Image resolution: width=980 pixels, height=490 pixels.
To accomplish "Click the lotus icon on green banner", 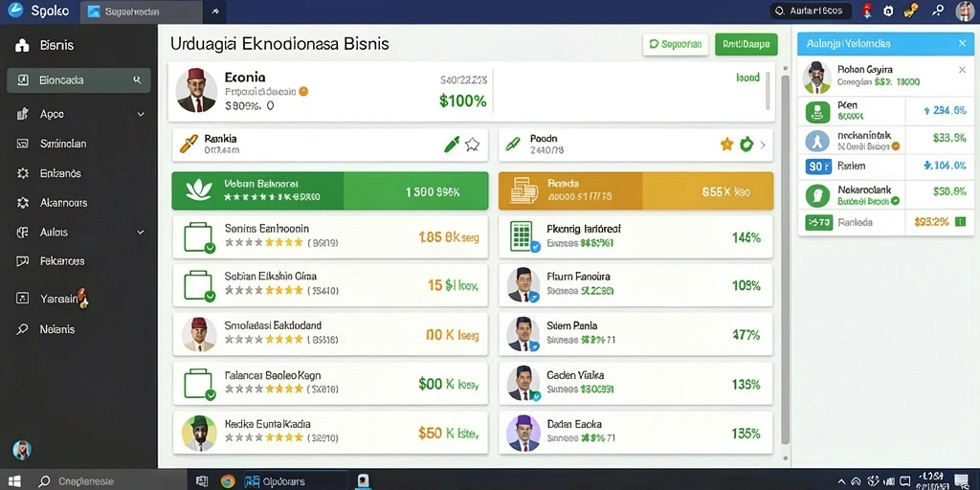I will (199, 190).
